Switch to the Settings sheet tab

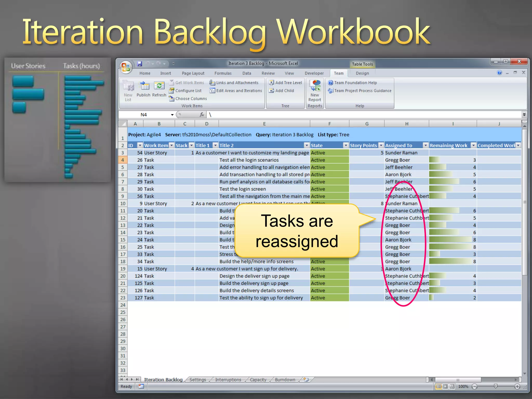coord(197,380)
